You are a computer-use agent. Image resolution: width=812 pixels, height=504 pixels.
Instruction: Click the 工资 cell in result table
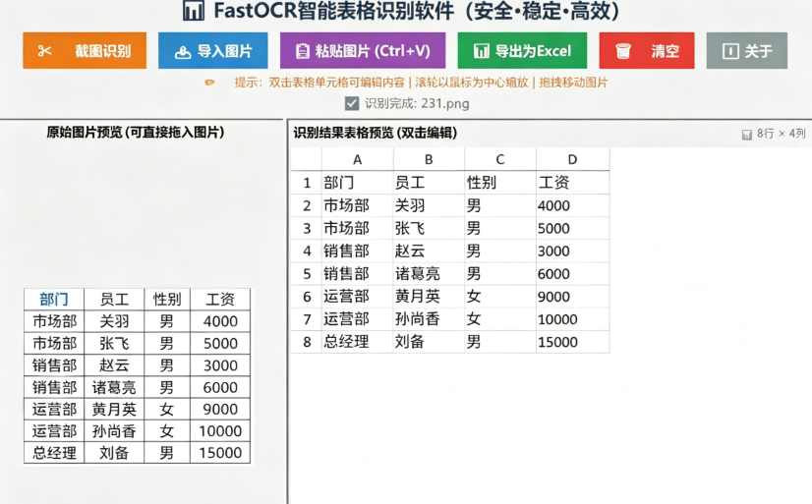pos(573,183)
